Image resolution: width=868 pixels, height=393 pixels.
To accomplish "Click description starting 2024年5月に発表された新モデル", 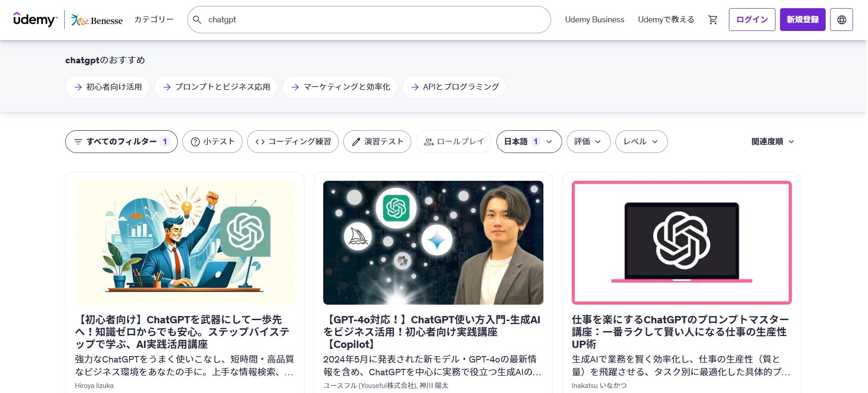I will 432,366.
